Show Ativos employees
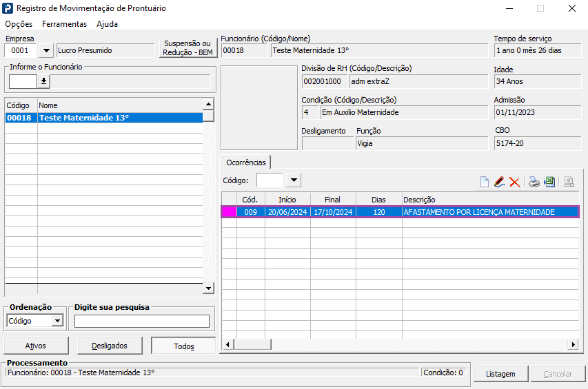588x389 pixels. (36, 346)
